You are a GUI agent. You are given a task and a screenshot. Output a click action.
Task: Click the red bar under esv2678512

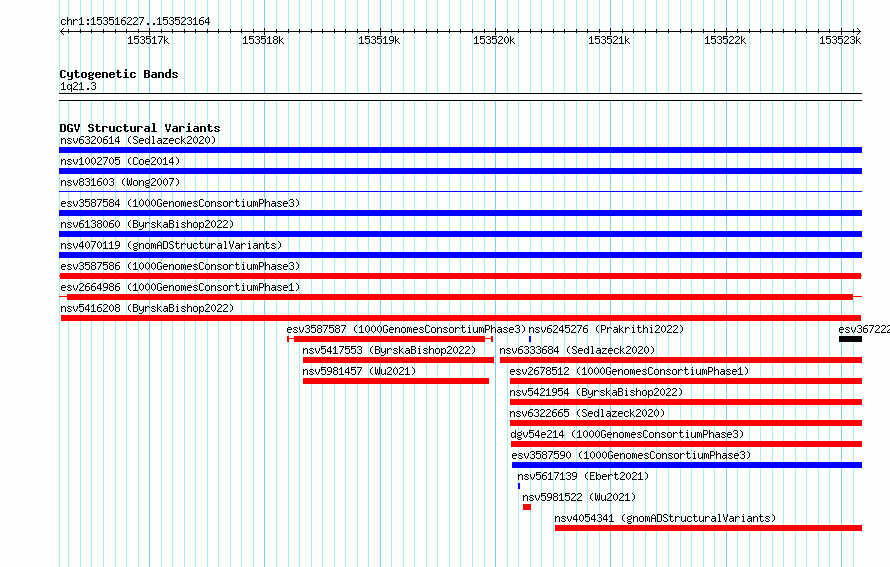(686, 381)
